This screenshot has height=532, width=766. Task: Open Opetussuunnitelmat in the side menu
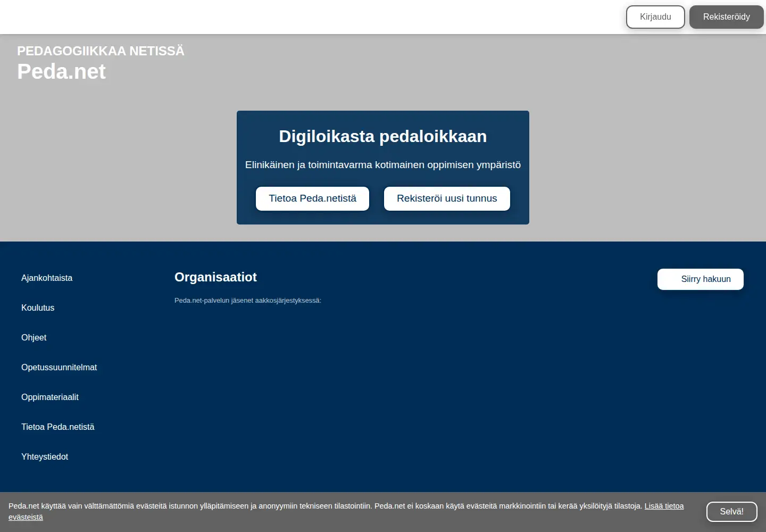[x=59, y=367]
